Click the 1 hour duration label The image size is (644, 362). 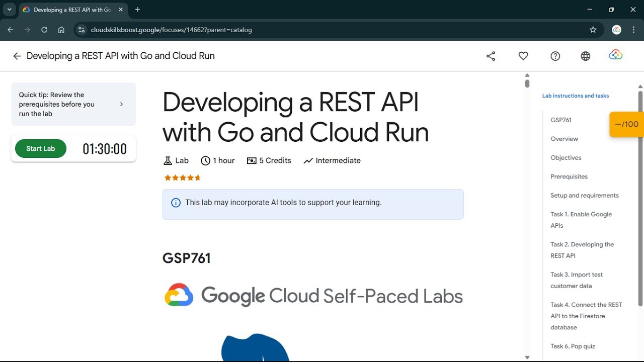click(224, 161)
